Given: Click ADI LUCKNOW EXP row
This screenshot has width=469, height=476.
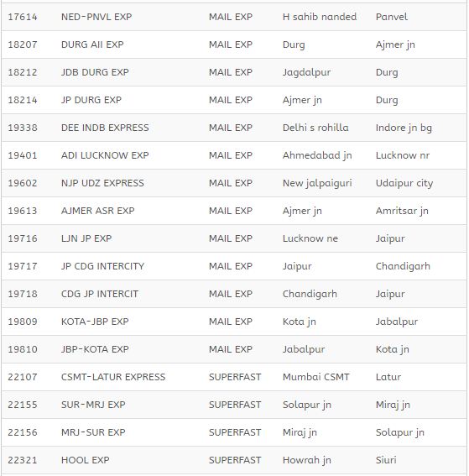Looking at the screenshot, I should pos(234,155).
